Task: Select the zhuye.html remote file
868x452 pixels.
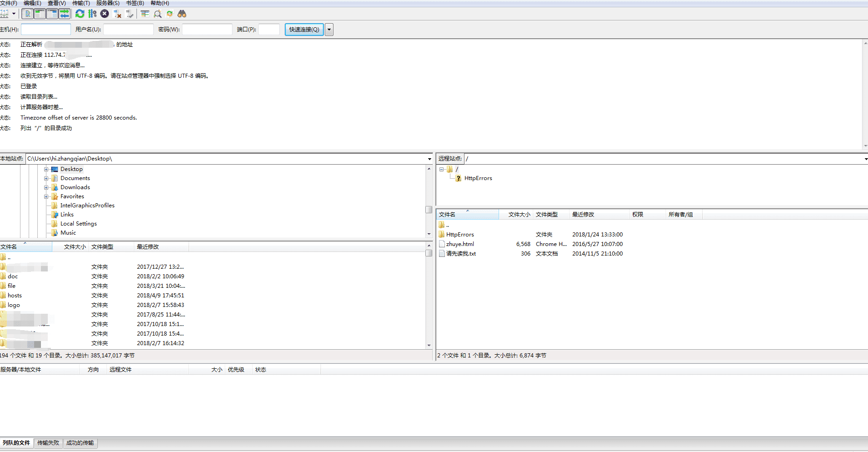Action: pos(460,244)
